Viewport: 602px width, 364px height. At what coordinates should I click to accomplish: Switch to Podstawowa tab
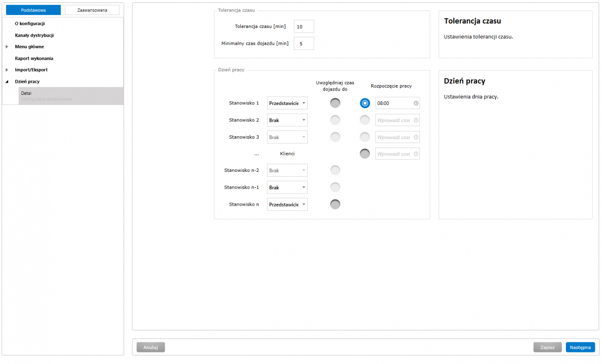point(33,10)
